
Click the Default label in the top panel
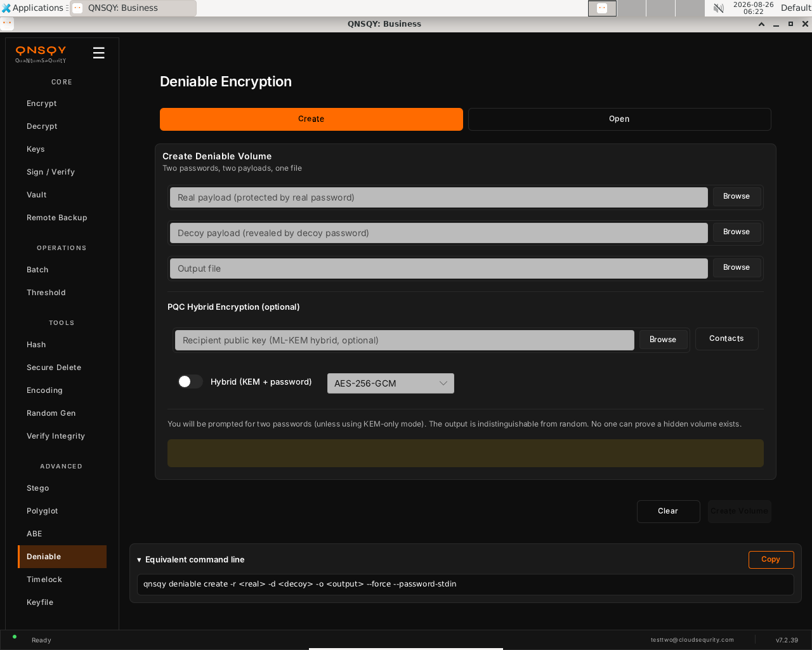(796, 8)
